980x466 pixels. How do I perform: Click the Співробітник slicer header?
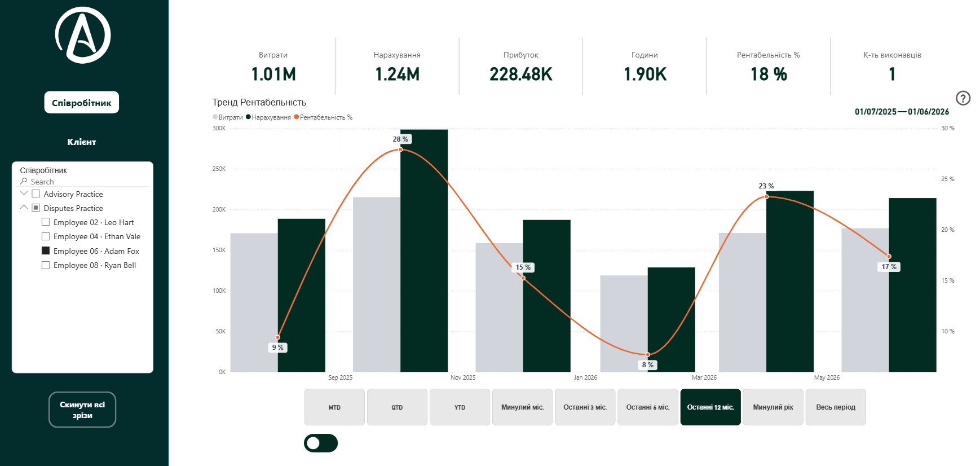coord(43,170)
